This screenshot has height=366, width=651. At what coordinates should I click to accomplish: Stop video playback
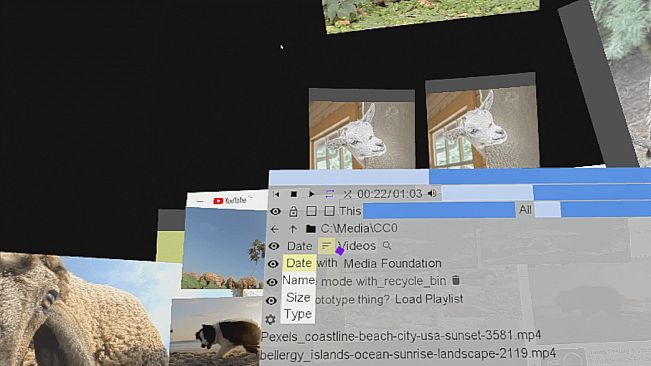click(x=294, y=194)
